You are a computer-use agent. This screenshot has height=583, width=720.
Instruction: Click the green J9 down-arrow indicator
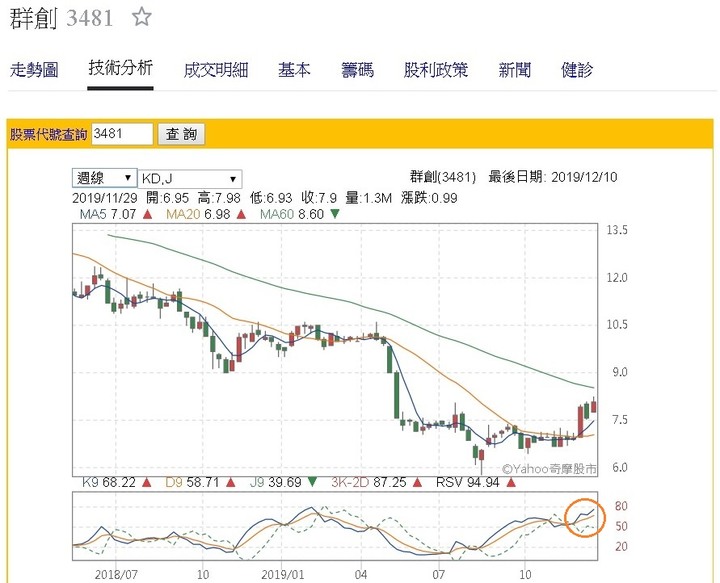tap(312, 482)
